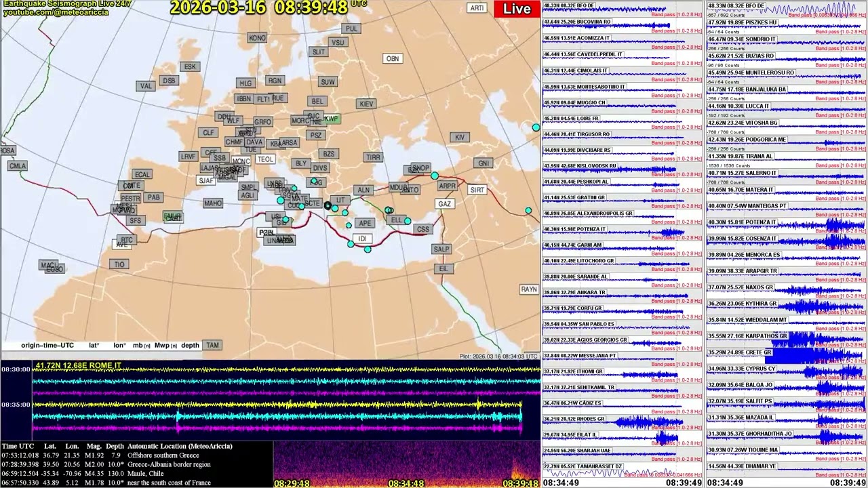
Task: Select the green KWP station label
Action: pos(331,119)
